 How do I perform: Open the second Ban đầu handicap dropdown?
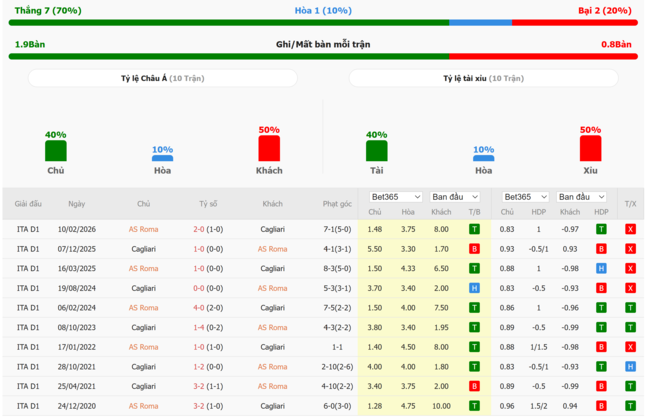click(x=581, y=197)
